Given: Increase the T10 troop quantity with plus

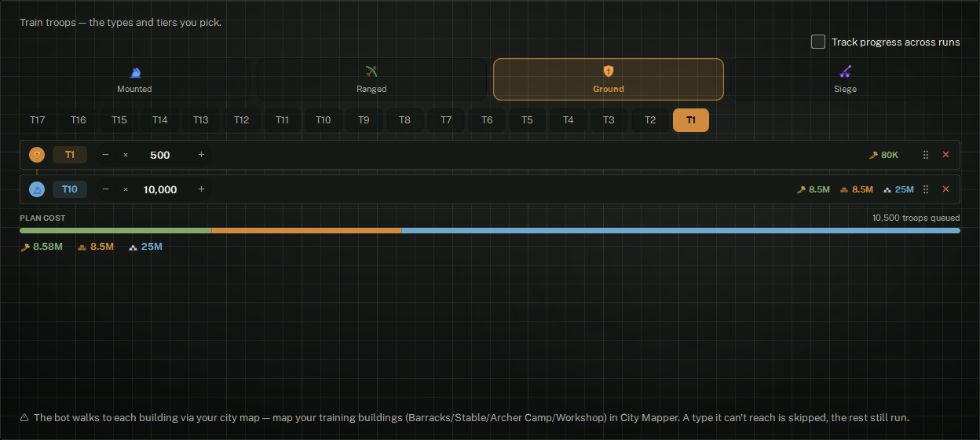Looking at the screenshot, I should point(201,189).
